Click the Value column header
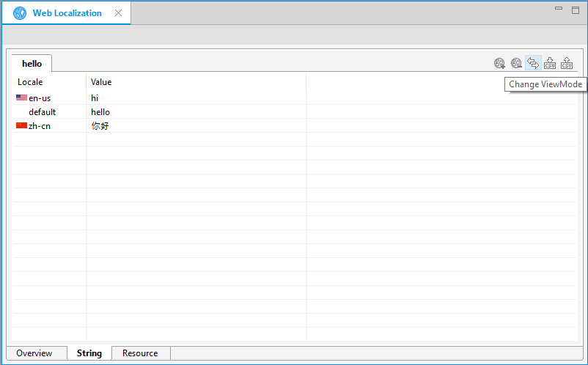Screen dimensions: 588x365 click(x=101, y=82)
